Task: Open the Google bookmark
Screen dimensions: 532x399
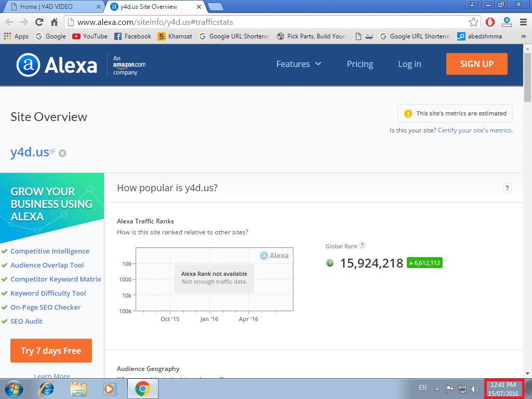Action: 50,36
